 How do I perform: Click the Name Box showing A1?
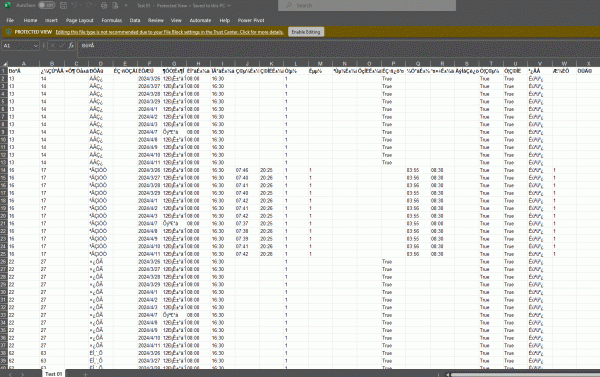point(18,46)
